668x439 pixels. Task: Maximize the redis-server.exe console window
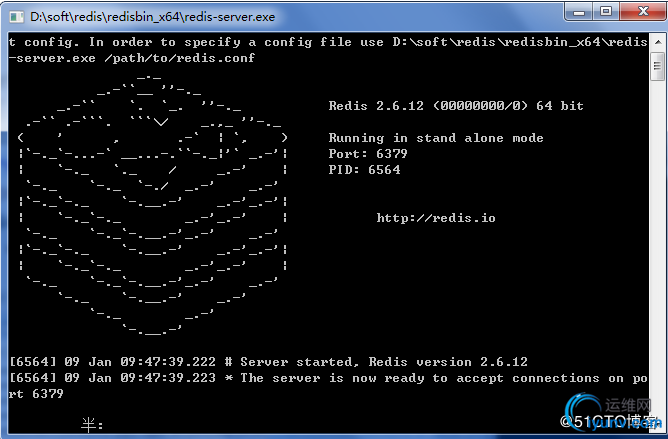[606, 12]
